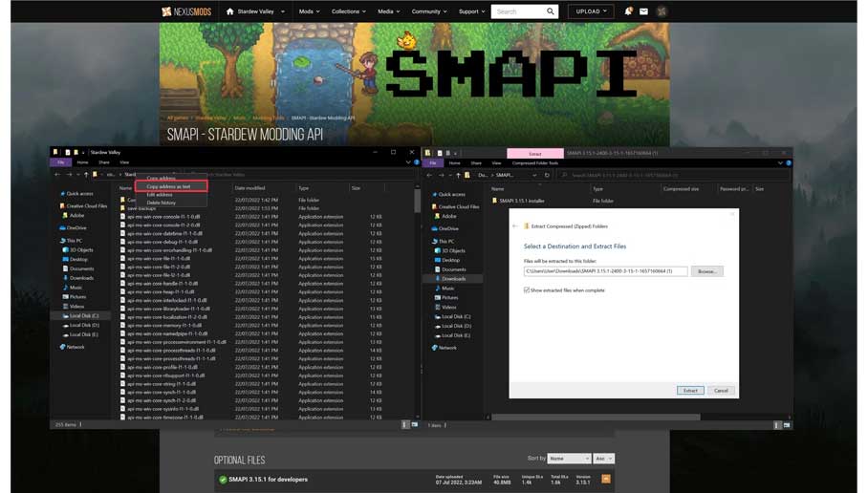Screen dimensions: 868x493
Task: Switch to details view icon in Stardew Valley window
Action: click(x=404, y=424)
